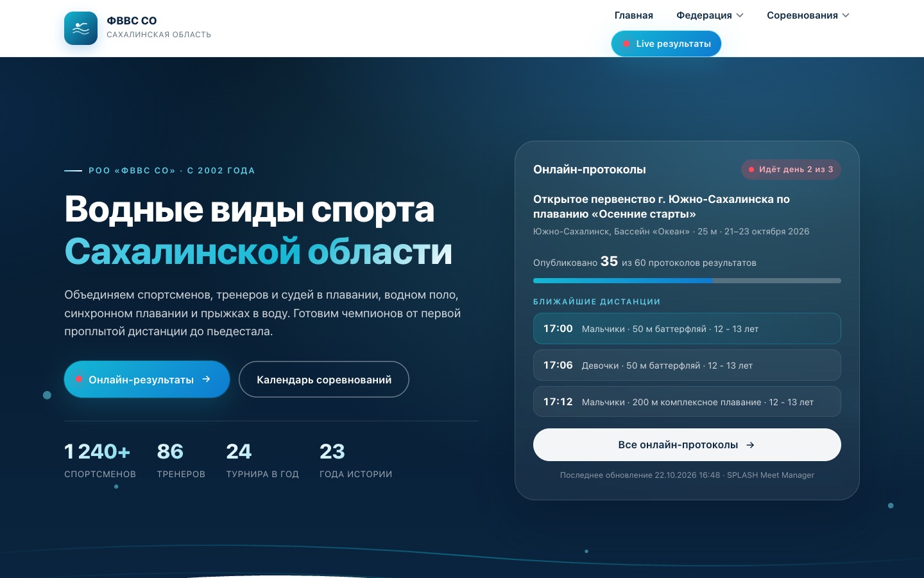
Task: Open the Главная menu item
Action: click(633, 15)
